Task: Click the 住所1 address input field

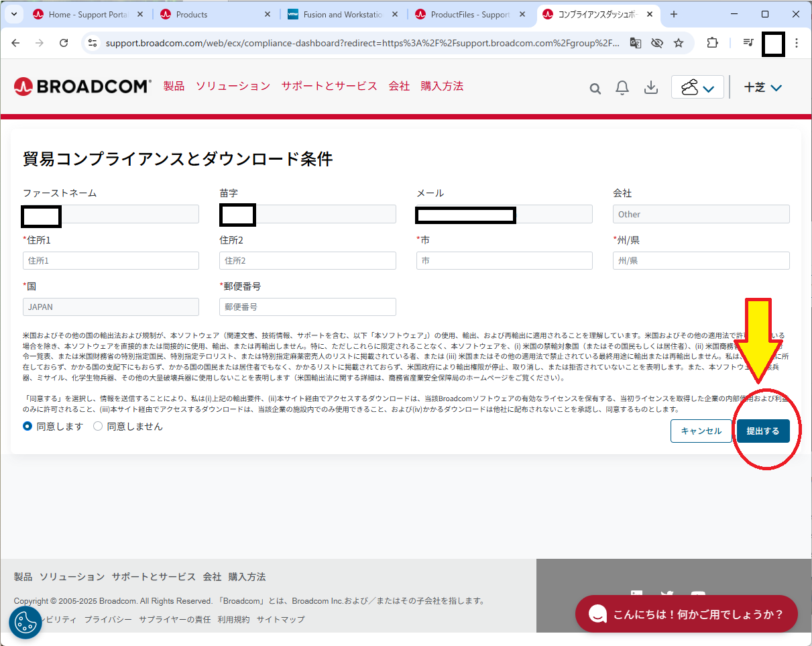Action: [111, 260]
